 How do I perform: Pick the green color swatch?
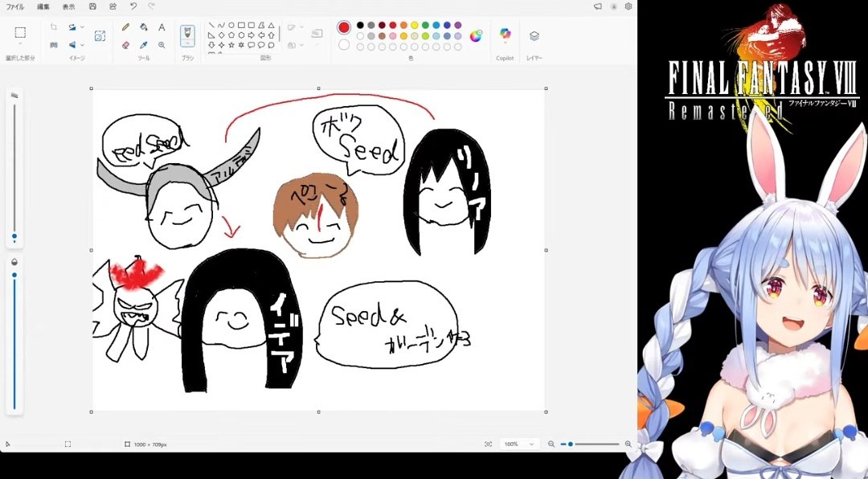click(x=425, y=25)
